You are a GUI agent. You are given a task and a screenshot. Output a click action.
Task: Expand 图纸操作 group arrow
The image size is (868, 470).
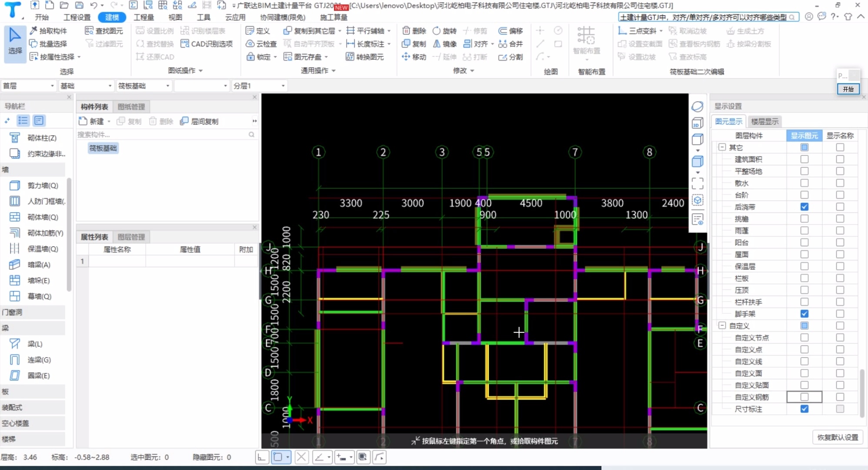200,70
